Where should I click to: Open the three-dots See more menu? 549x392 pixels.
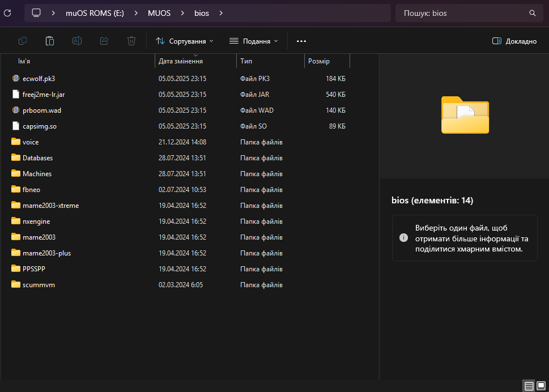point(301,41)
